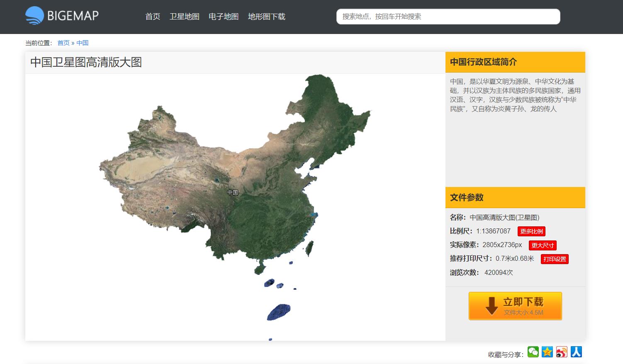
Task: Open the 电子地图 section
Action: tap(223, 17)
